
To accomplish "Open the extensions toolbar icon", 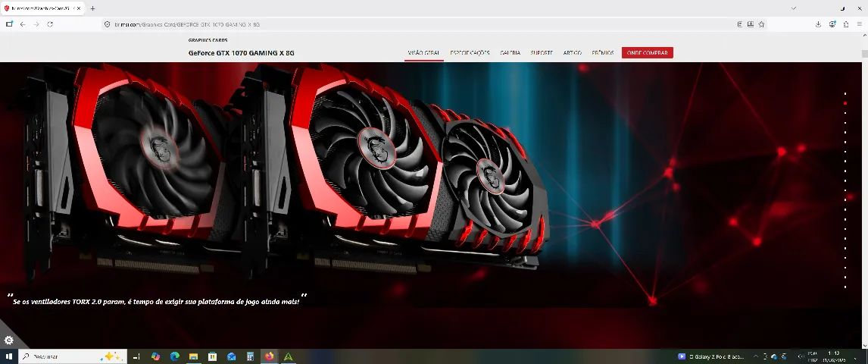I will point(846,24).
